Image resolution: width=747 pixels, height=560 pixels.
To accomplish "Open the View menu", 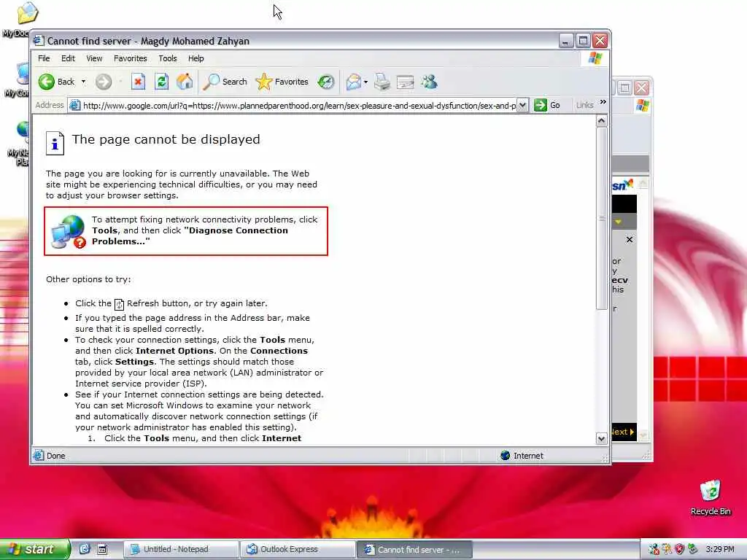I will (x=94, y=58).
